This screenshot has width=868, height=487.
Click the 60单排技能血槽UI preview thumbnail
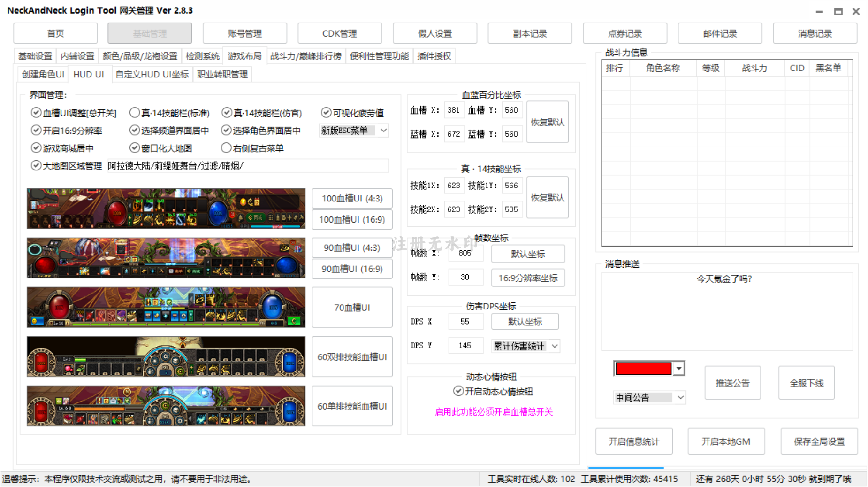[x=166, y=406]
